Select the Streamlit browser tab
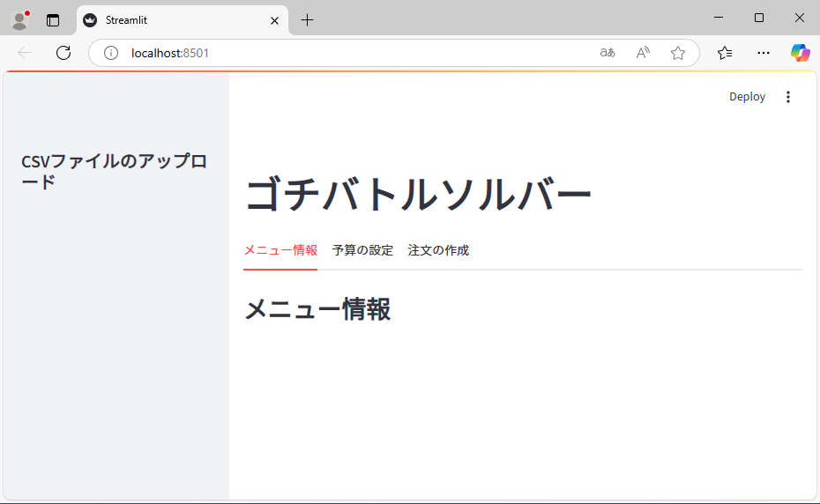 point(183,20)
